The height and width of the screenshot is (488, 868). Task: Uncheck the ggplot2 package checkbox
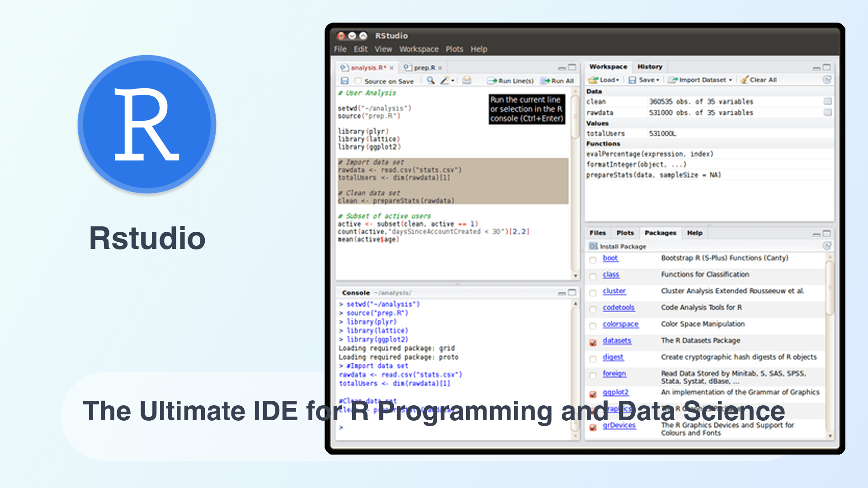click(x=593, y=394)
